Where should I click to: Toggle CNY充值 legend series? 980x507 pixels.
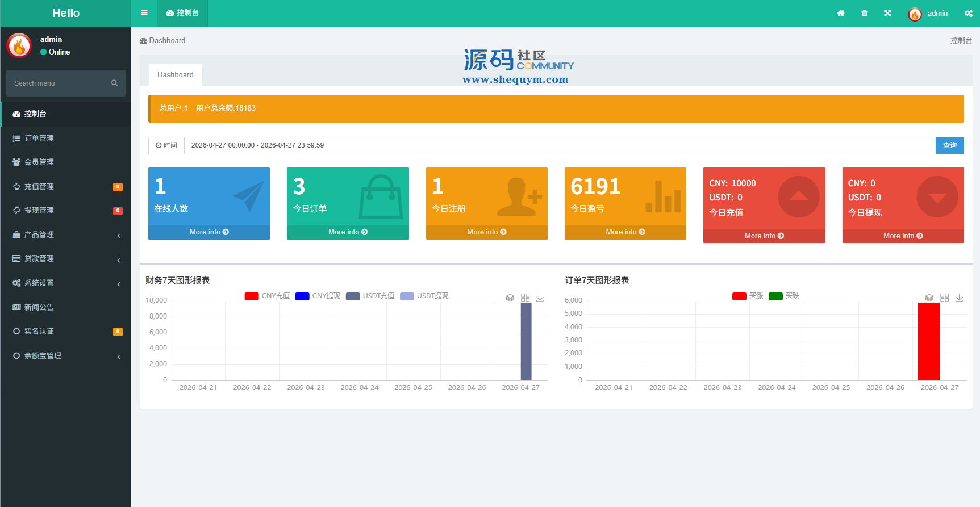coord(267,296)
